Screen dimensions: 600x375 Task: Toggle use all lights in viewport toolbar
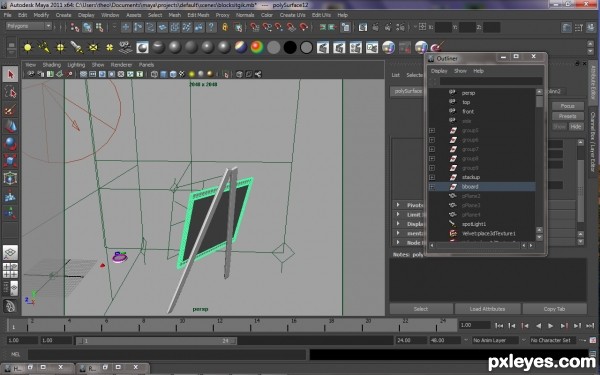[x=192, y=74]
